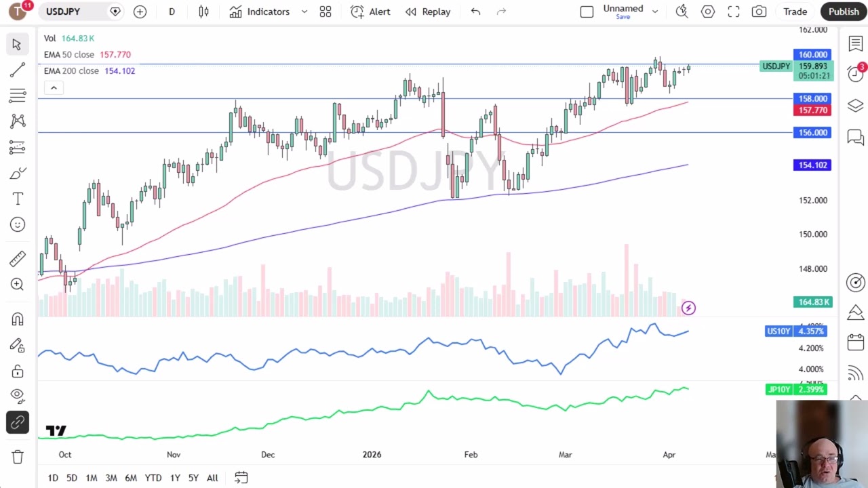Switch range to 1D
Viewport: 868px width, 488px height.
pos(53,478)
